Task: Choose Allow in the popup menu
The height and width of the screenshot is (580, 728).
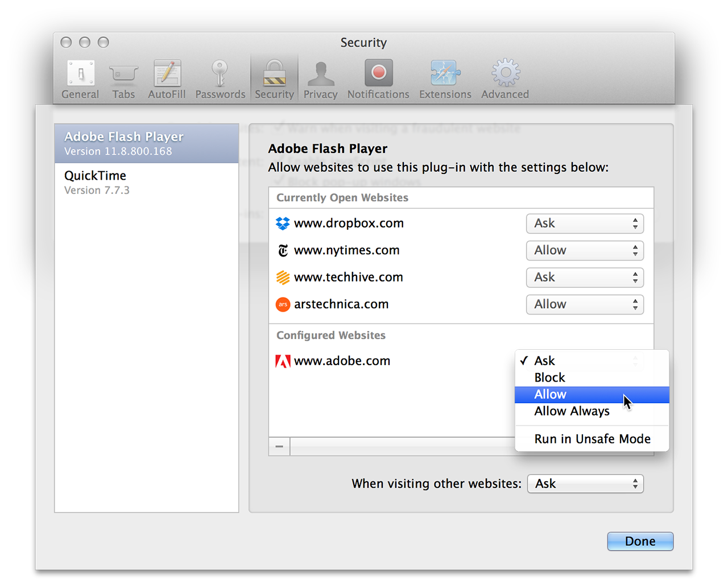Action: point(592,395)
